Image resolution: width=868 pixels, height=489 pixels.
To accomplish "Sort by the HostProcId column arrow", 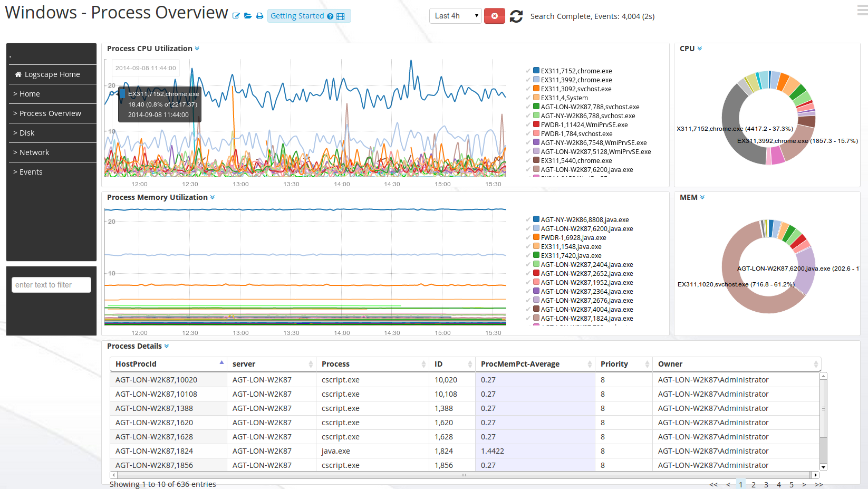I will tap(221, 363).
